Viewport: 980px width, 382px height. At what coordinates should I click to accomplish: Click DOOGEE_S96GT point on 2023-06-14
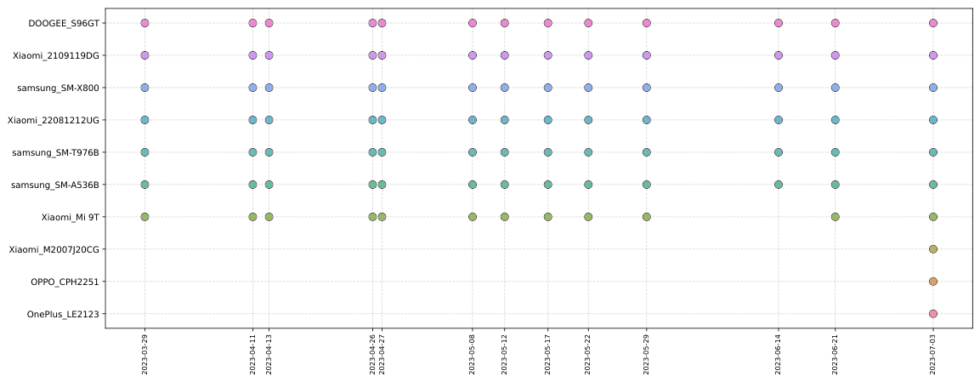(778, 23)
